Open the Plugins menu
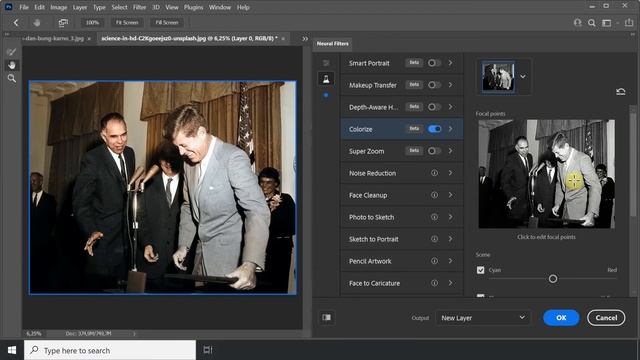640x360 pixels. tap(193, 7)
